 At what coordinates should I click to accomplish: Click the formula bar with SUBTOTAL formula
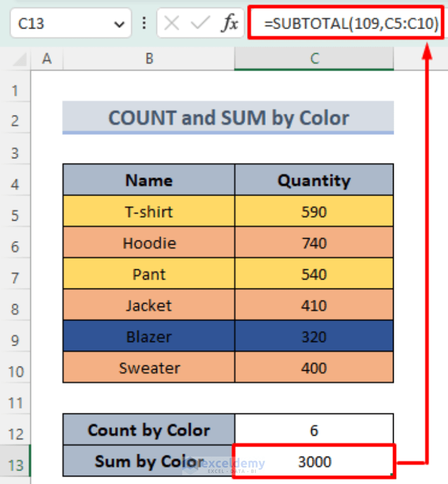click(346, 23)
